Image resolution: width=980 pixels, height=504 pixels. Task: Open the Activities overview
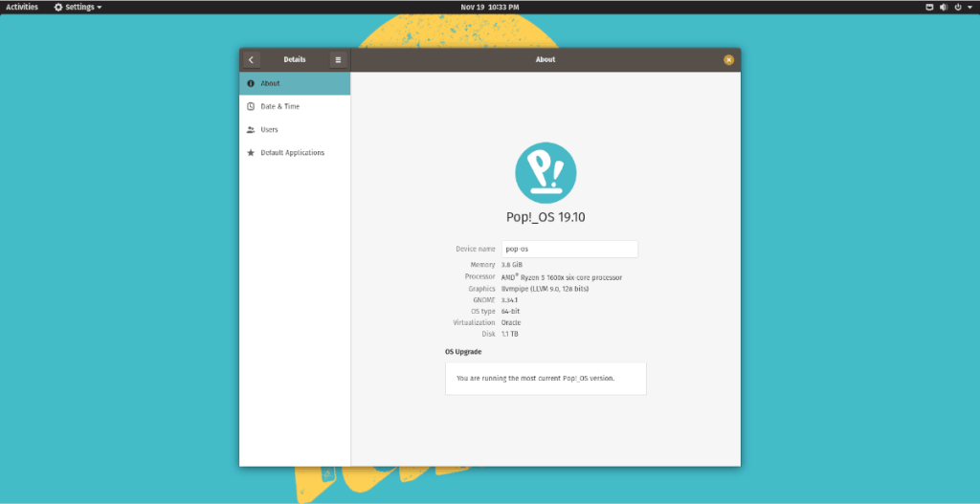pos(22,7)
